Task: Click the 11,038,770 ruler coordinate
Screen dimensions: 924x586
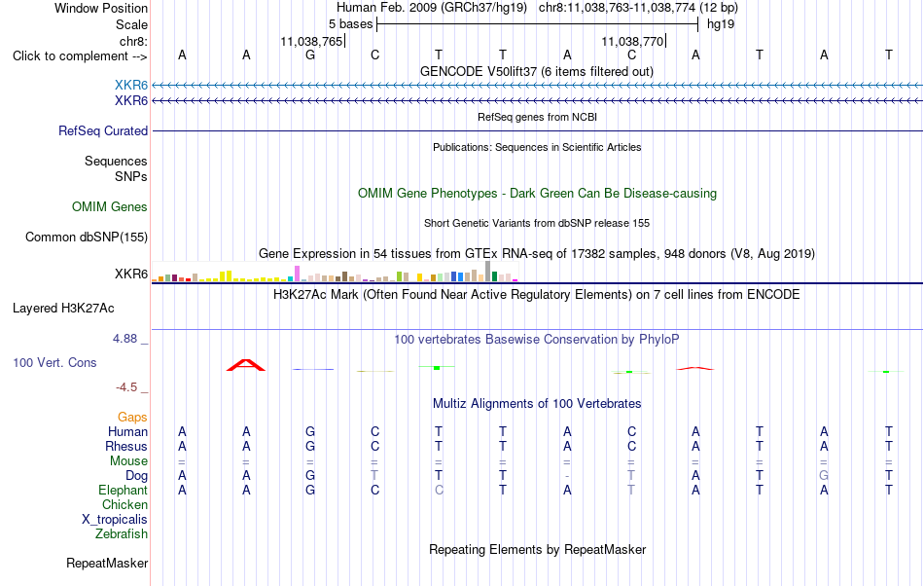Action: (632, 41)
